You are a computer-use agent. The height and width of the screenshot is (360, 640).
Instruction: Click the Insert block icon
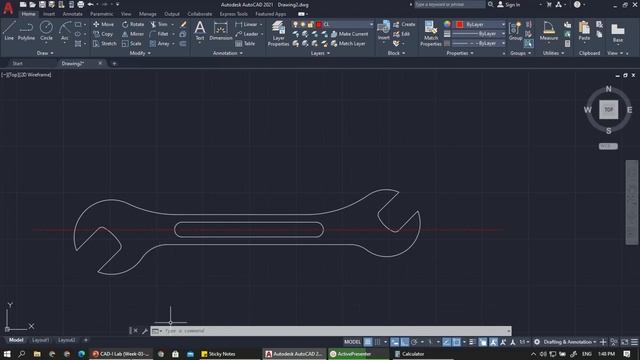[x=384, y=31]
